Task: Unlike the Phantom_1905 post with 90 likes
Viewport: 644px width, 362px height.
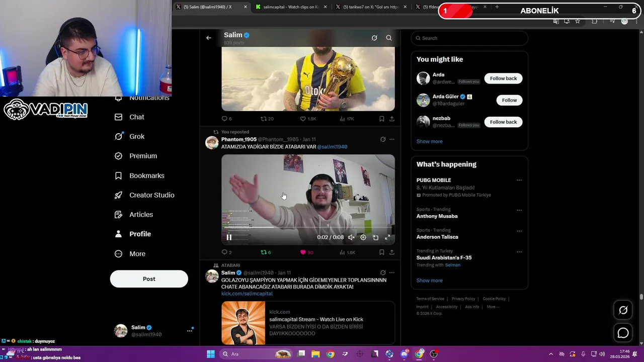Action: pyautogui.click(x=306, y=252)
